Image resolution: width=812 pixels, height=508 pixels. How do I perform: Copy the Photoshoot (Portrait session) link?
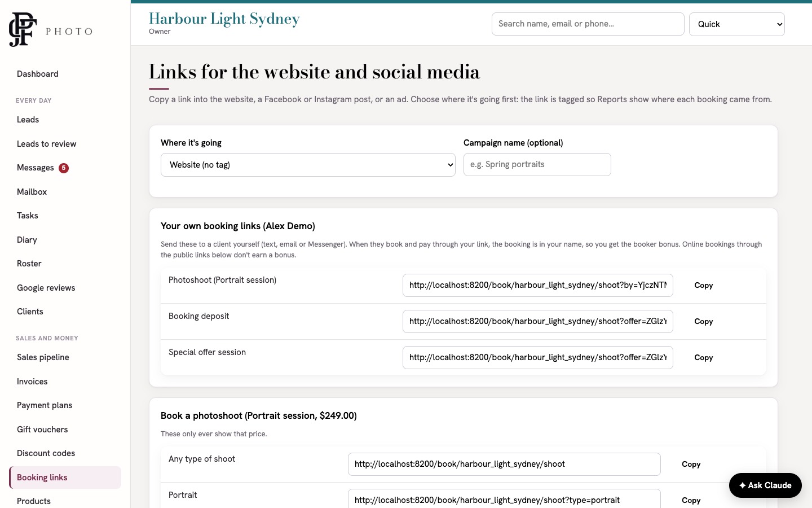[x=704, y=286]
